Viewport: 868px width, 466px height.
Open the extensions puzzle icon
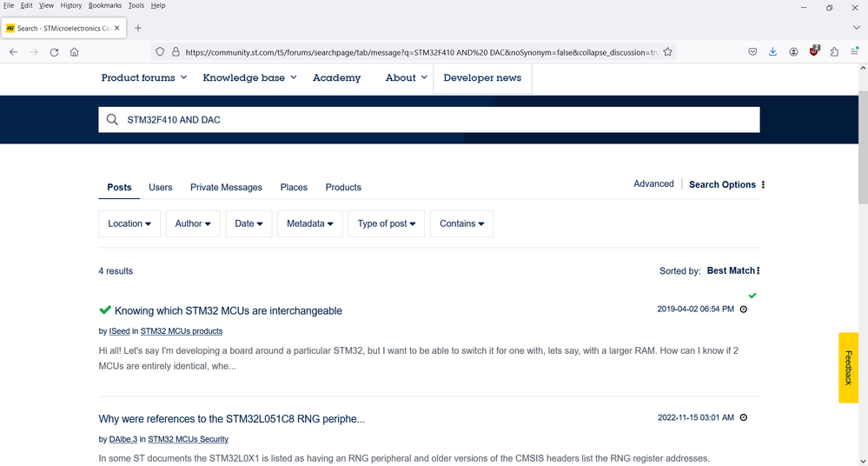pos(834,52)
